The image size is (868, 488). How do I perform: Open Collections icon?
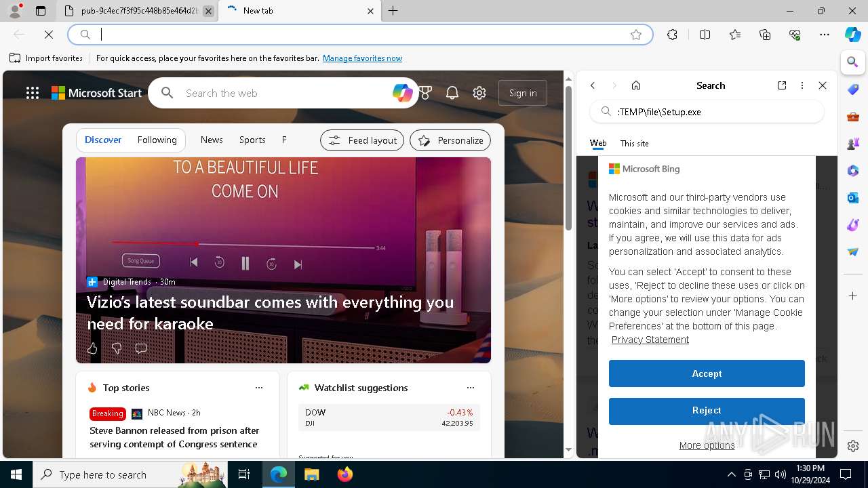[765, 35]
